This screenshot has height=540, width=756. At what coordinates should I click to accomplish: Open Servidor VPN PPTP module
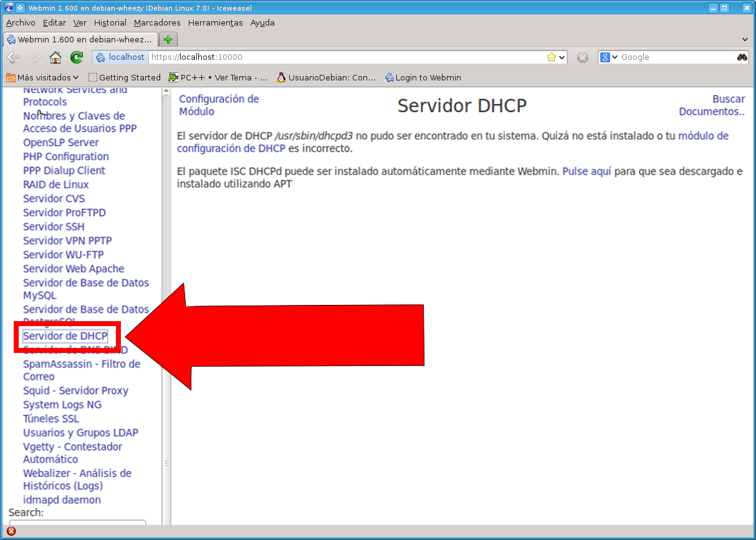coord(67,241)
